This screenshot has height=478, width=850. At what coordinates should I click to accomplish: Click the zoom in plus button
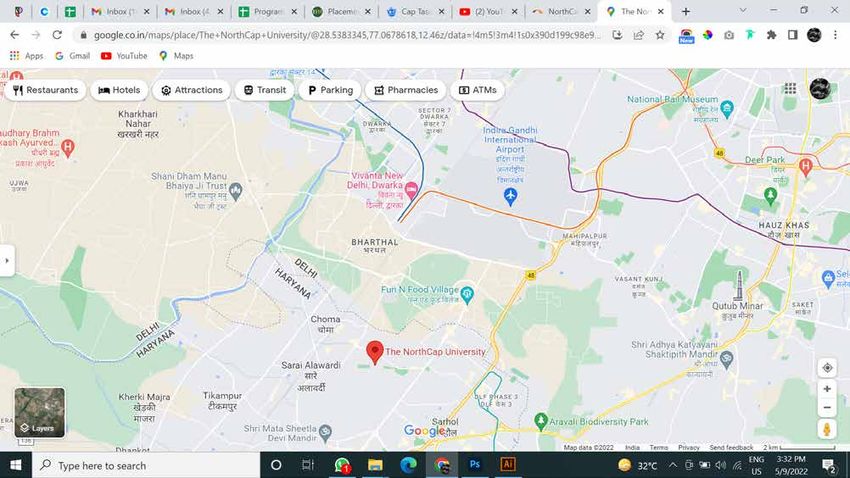pyautogui.click(x=827, y=389)
